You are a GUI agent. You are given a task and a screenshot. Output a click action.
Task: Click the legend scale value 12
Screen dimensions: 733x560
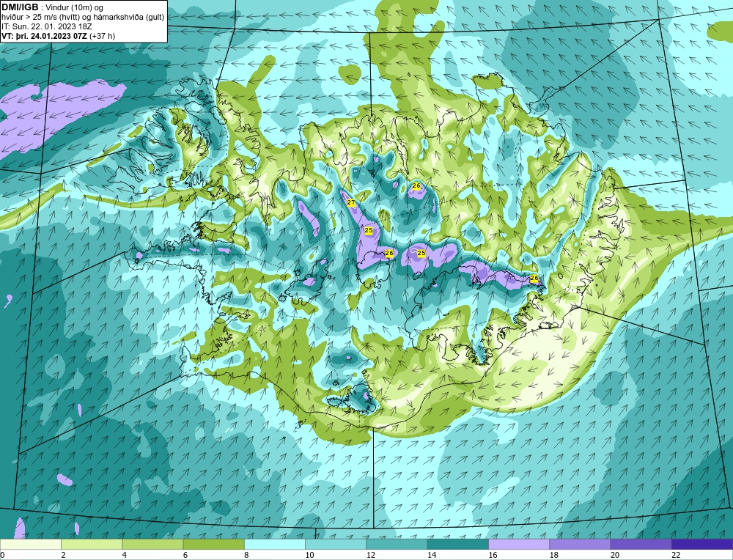371,555
